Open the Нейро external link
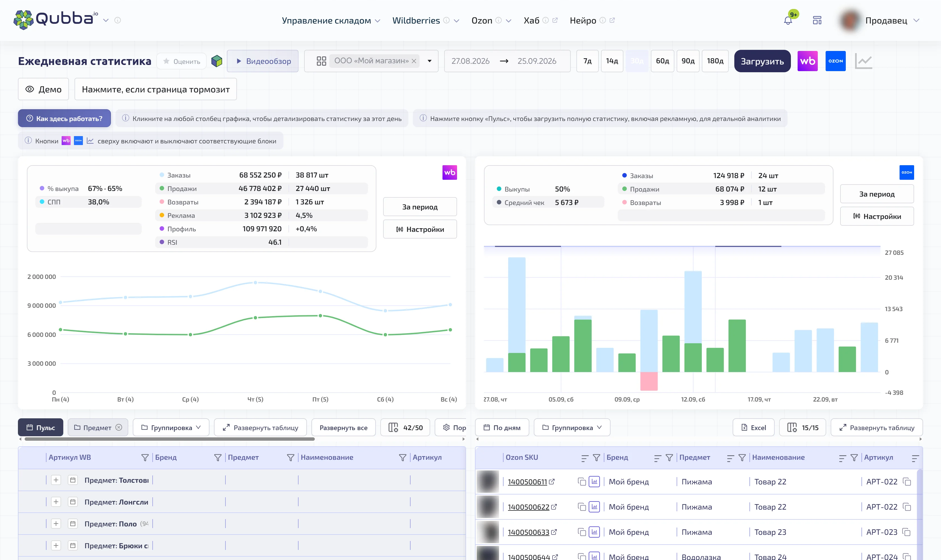The image size is (941, 560). (592, 20)
